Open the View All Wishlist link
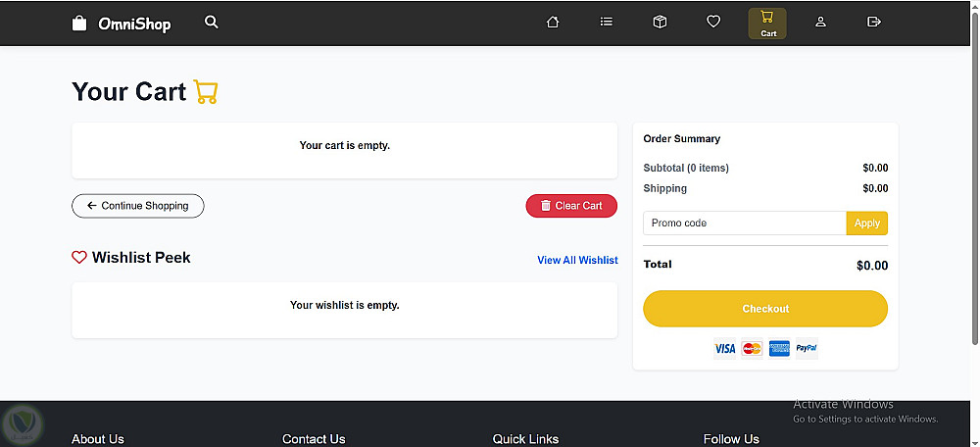The height and width of the screenshot is (447, 980). click(x=577, y=260)
